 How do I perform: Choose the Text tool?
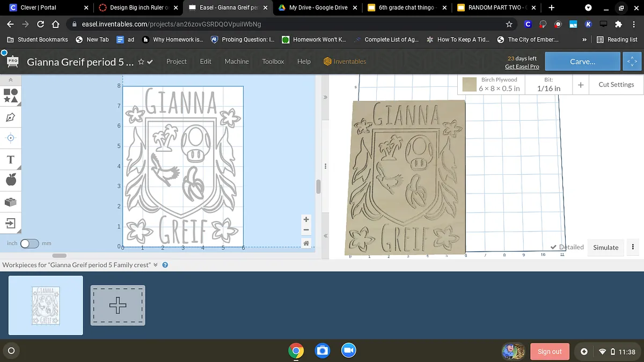coord(11,159)
